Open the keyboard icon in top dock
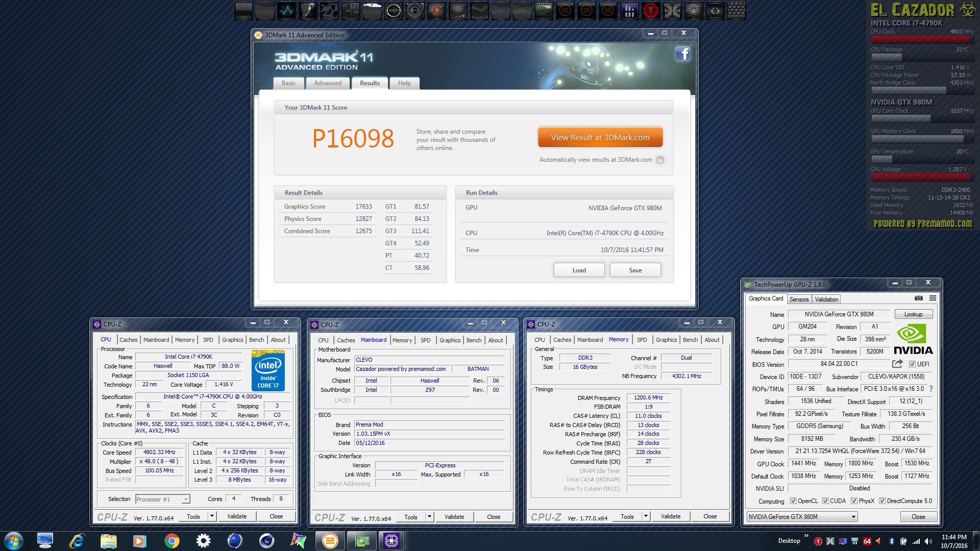 (737, 10)
